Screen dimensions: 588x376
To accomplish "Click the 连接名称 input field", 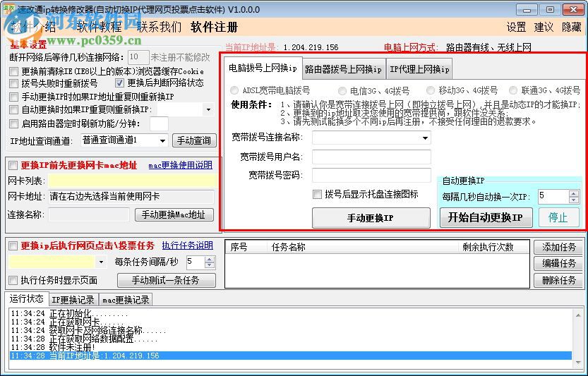I will point(89,214).
